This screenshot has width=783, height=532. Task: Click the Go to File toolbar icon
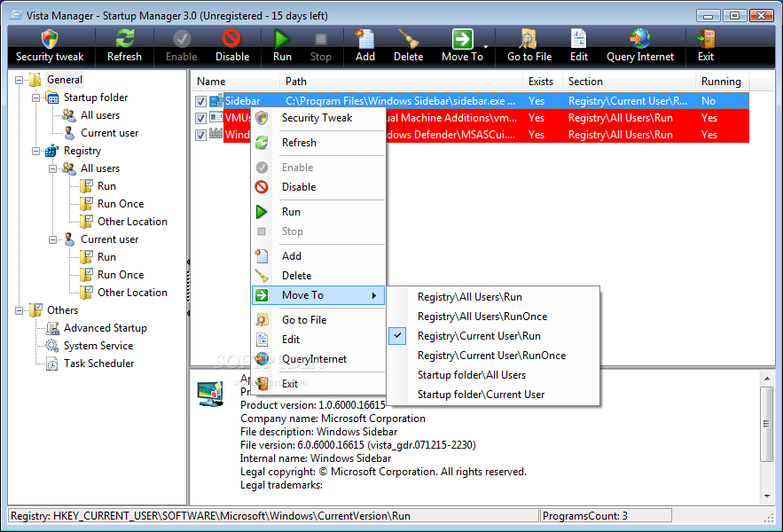point(529,38)
